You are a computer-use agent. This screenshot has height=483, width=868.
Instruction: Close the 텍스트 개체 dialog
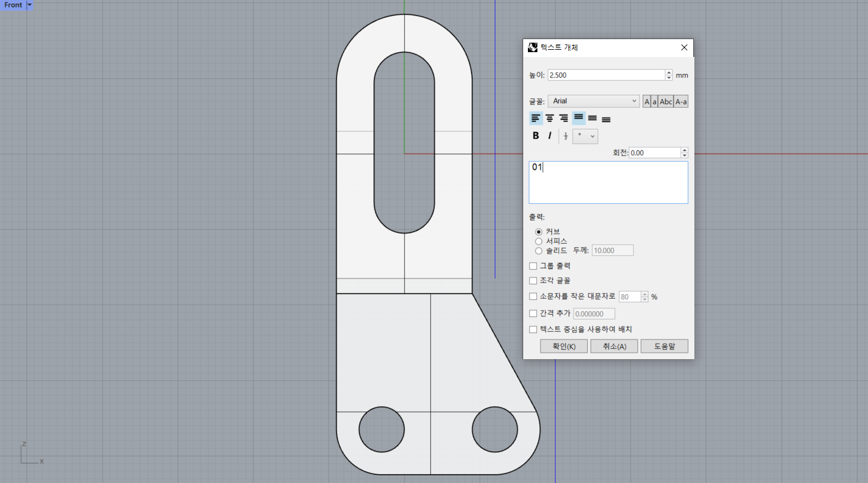(x=684, y=47)
